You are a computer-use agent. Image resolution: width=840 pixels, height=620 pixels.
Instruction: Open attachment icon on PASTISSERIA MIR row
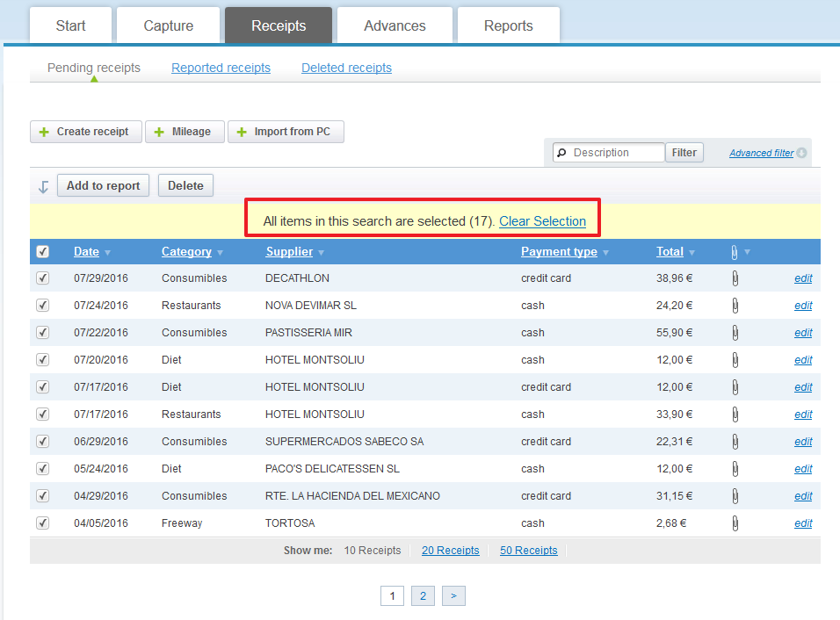tap(735, 333)
